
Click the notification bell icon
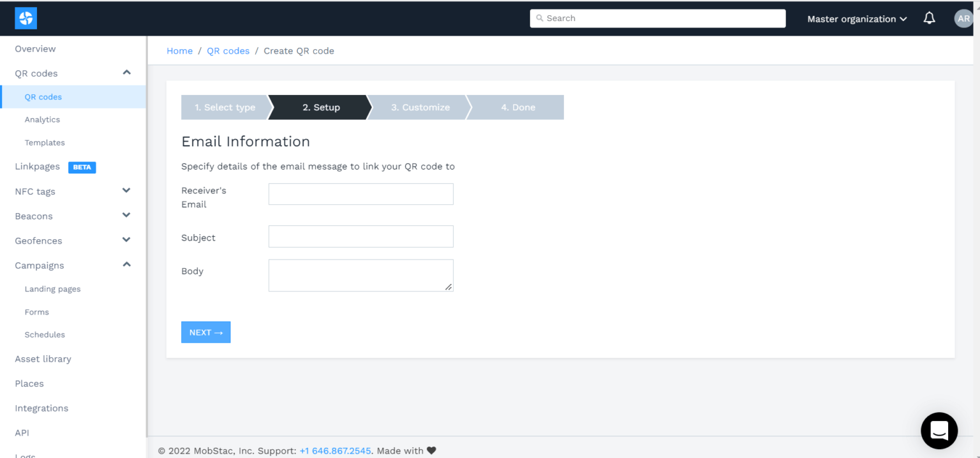[x=929, y=18]
